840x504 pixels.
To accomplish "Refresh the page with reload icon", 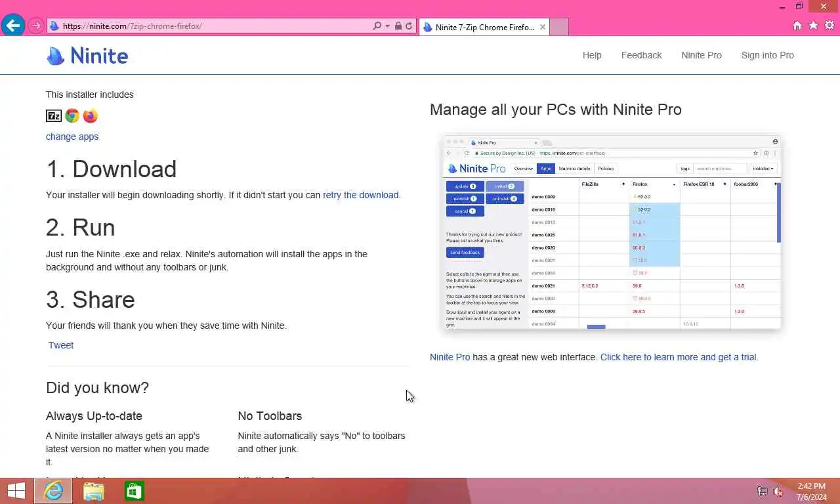I will (x=409, y=26).
